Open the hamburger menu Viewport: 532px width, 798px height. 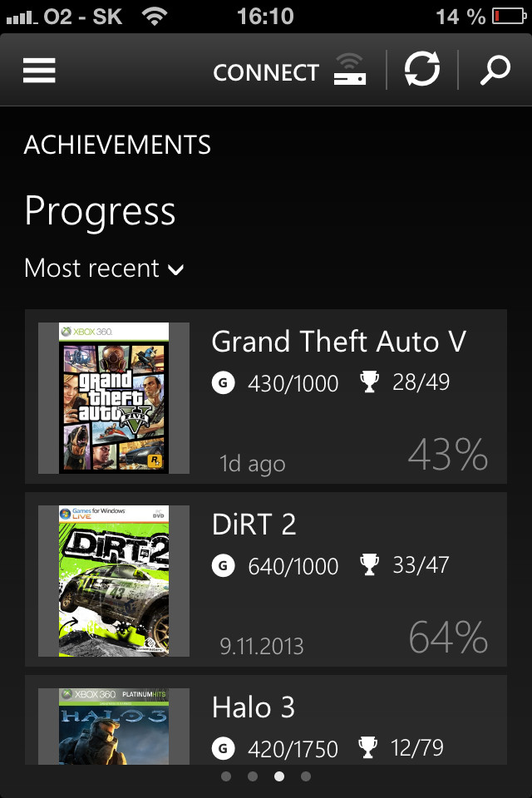(x=39, y=71)
